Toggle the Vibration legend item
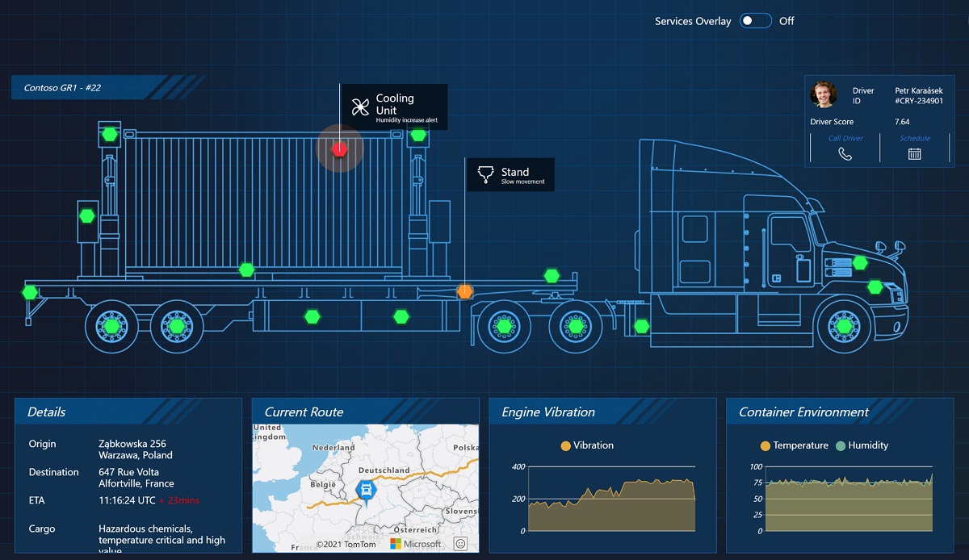Image resolution: width=969 pixels, height=560 pixels. (587, 445)
